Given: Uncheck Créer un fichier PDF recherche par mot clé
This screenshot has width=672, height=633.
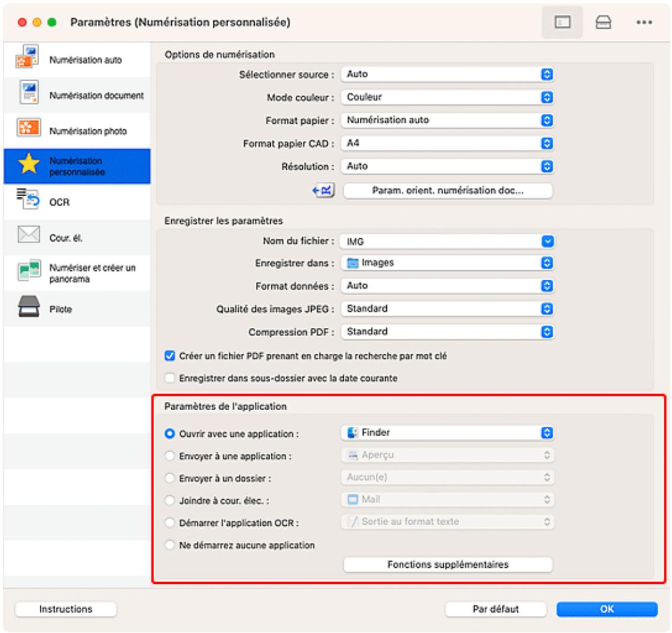Looking at the screenshot, I should pos(169,356).
